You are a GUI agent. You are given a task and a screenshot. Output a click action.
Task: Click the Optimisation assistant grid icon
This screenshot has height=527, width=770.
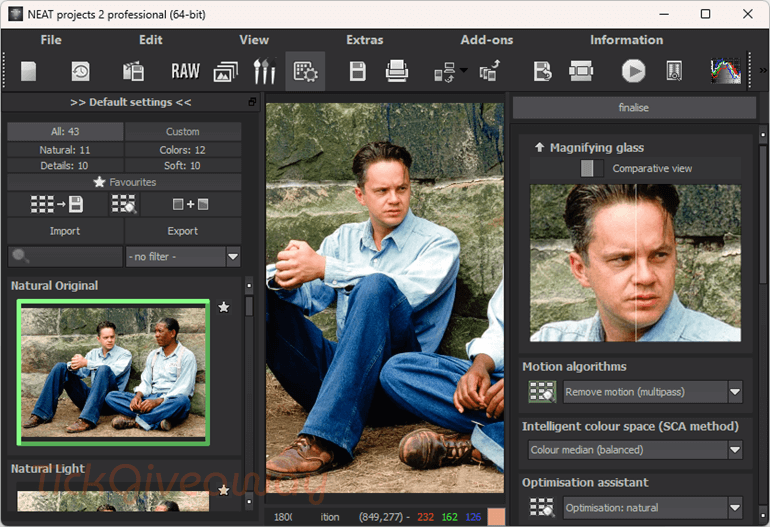542,507
